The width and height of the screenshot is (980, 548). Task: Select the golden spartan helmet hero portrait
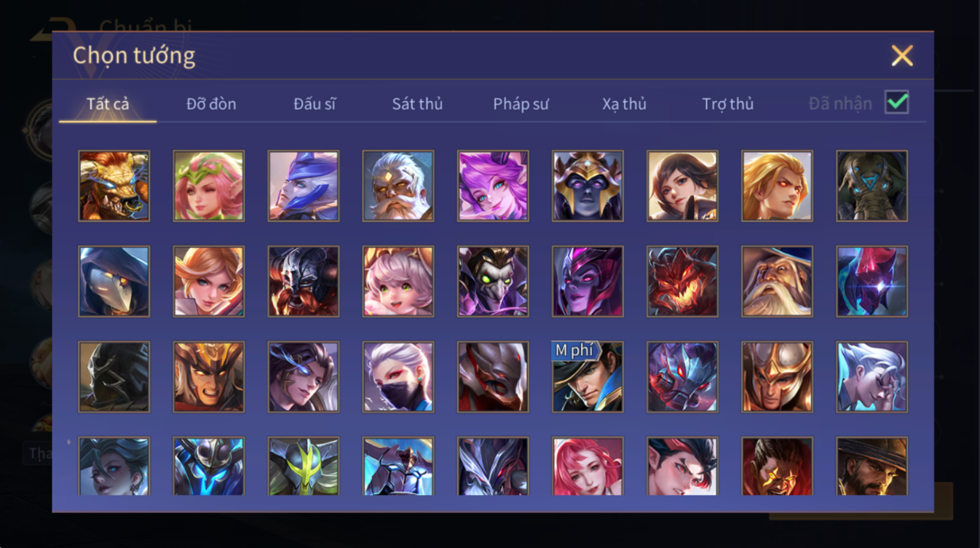777,377
